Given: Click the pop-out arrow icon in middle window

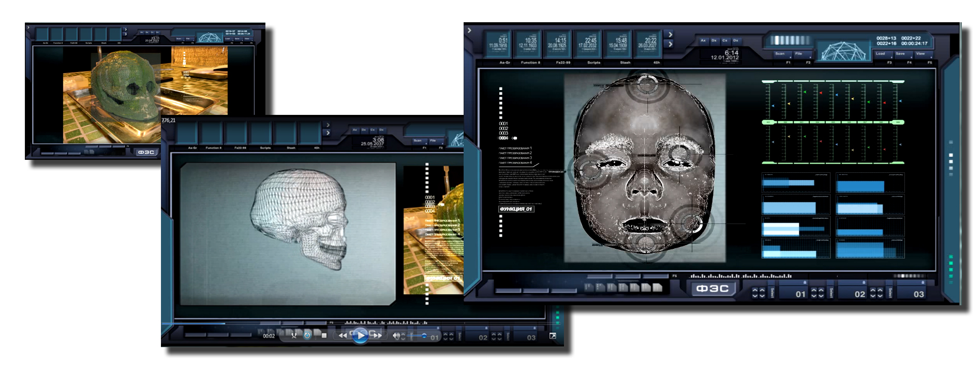Looking at the screenshot, I should 553,336.
